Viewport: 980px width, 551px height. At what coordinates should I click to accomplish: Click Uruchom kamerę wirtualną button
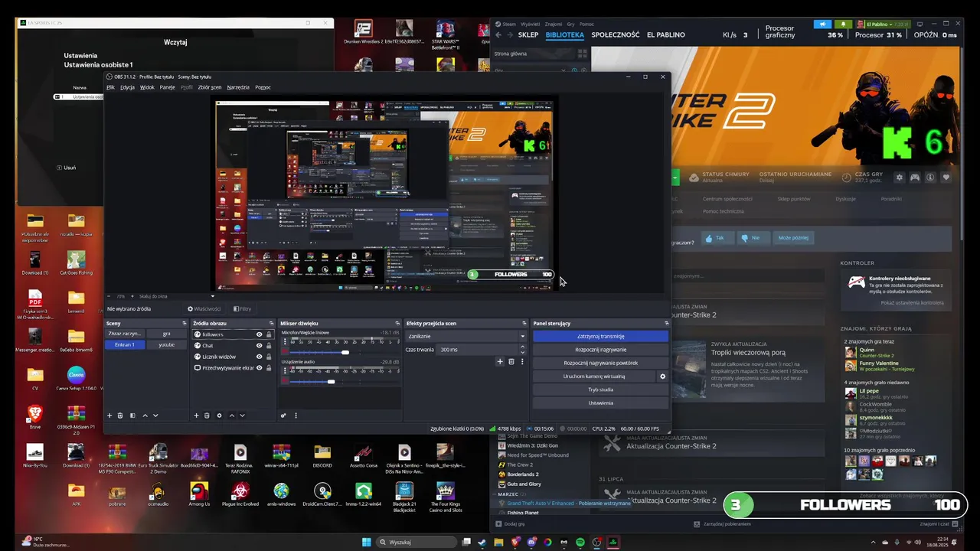(594, 377)
